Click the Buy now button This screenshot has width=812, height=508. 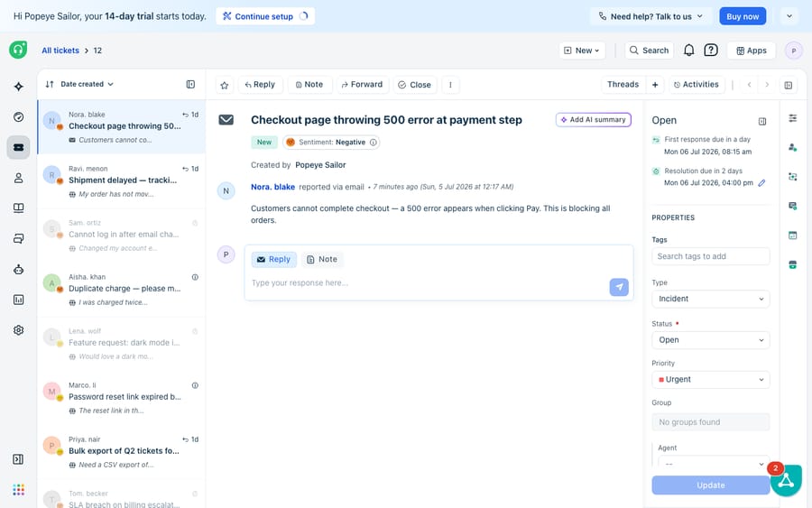coord(743,16)
